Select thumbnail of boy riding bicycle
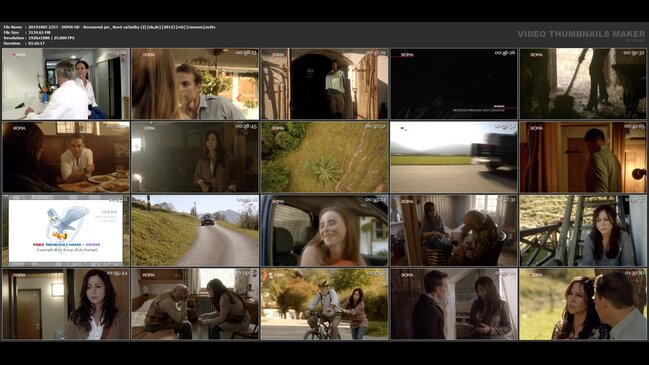 tap(324, 304)
